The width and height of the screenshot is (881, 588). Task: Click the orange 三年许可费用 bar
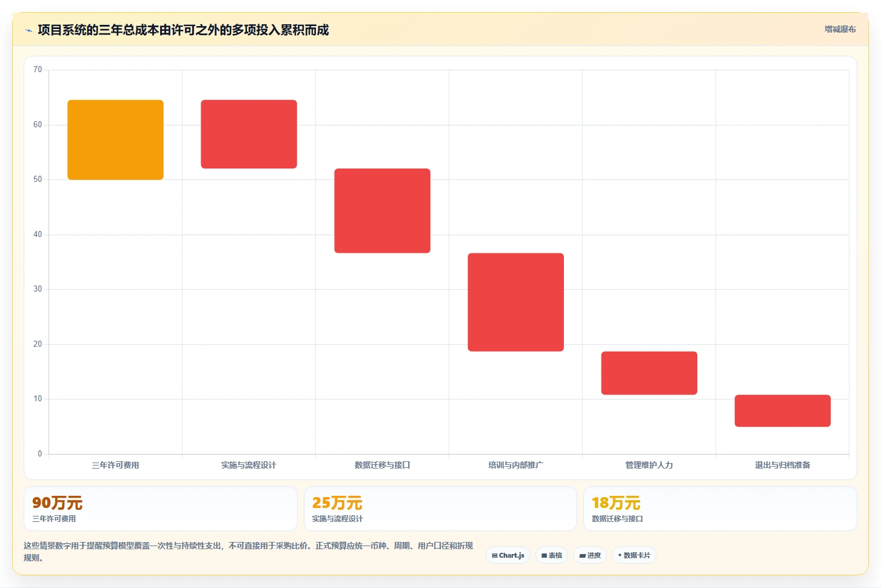[115, 140]
